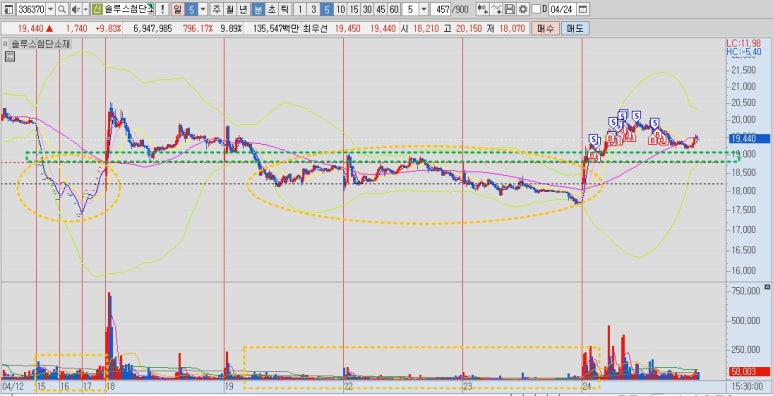Click the stock search magnifier icon
The width and height of the screenshot is (773, 396).
[62, 9]
